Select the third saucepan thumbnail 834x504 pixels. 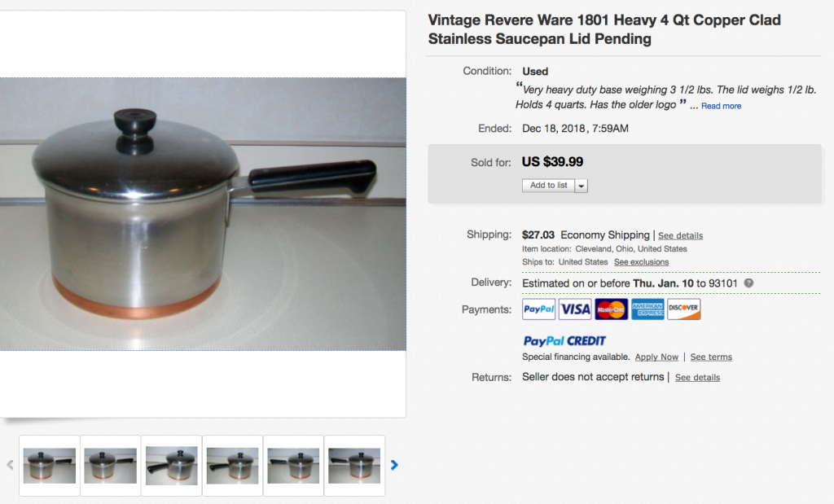point(171,466)
